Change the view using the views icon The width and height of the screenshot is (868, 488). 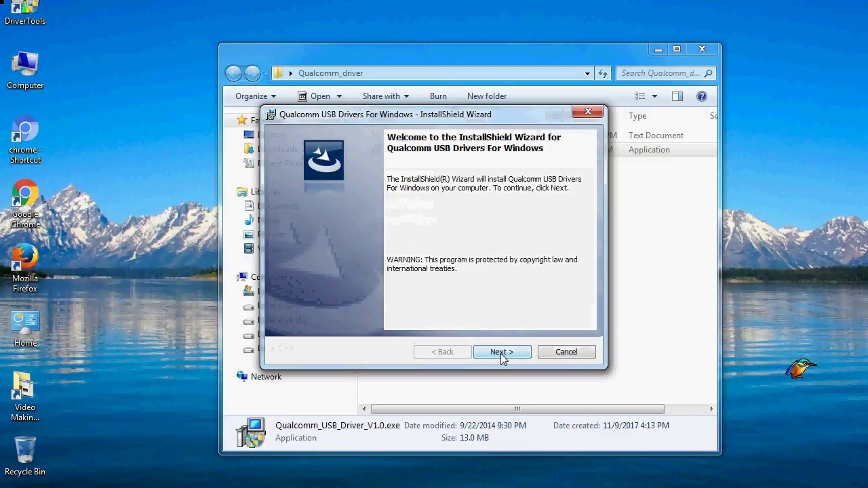click(639, 96)
